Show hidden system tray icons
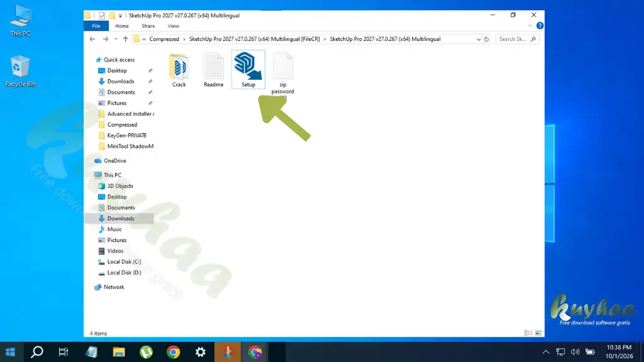The height and width of the screenshot is (362, 644). coord(546,352)
